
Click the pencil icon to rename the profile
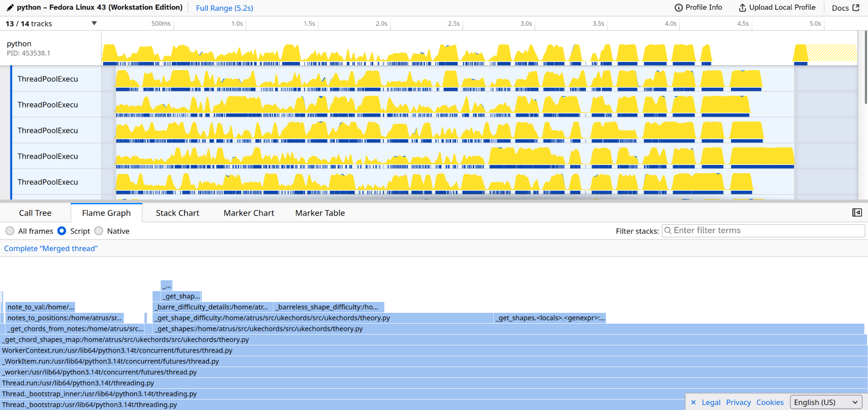click(9, 7)
